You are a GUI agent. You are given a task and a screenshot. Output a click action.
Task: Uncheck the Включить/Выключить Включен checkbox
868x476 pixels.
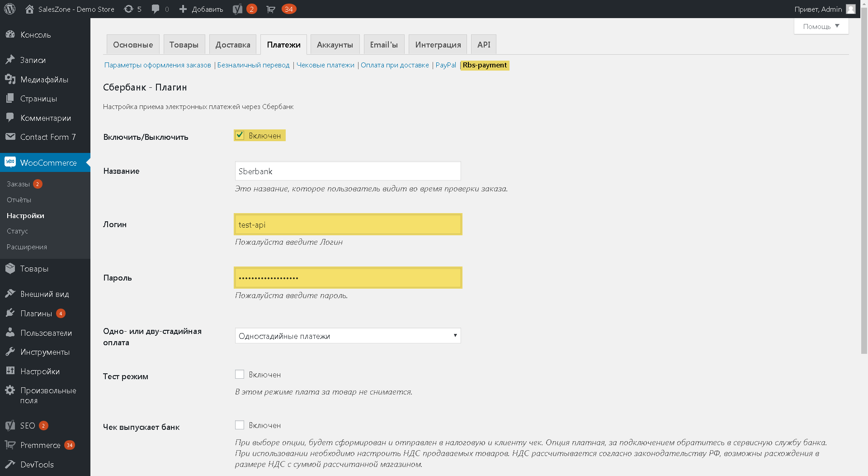(240, 135)
